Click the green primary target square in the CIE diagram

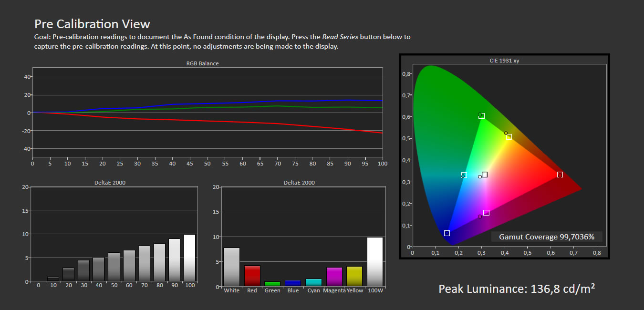click(x=482, y=116)
